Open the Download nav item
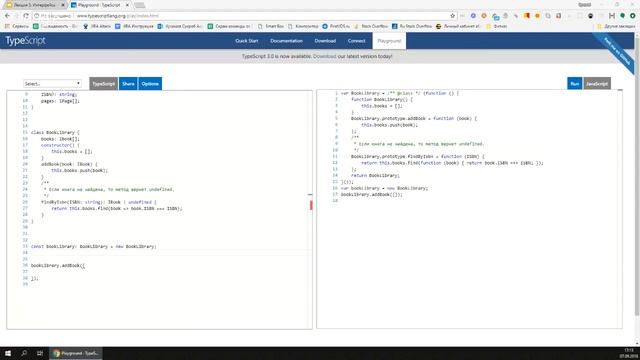Viewport: 640px width, 360px height. point(325,41)
